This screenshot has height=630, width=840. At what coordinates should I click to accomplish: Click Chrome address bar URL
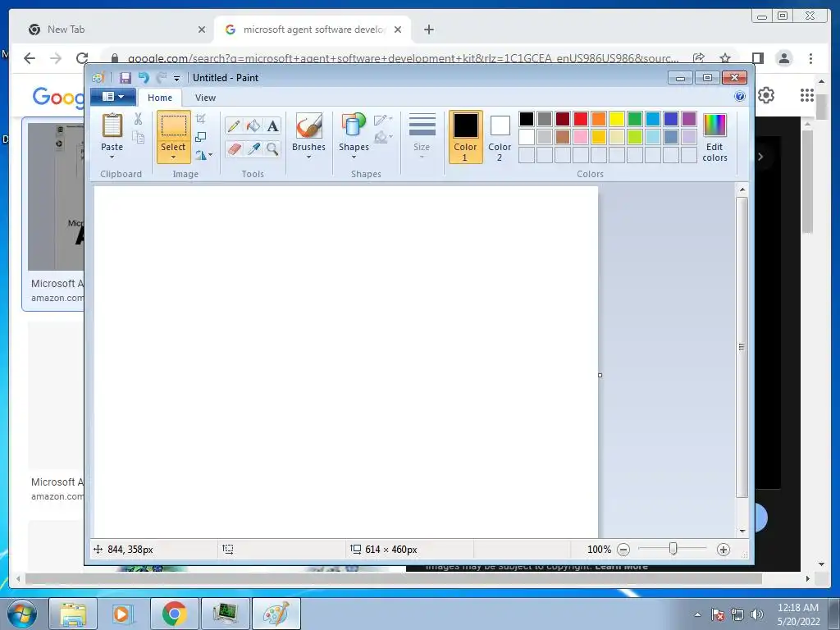click(x=403, y=58)
